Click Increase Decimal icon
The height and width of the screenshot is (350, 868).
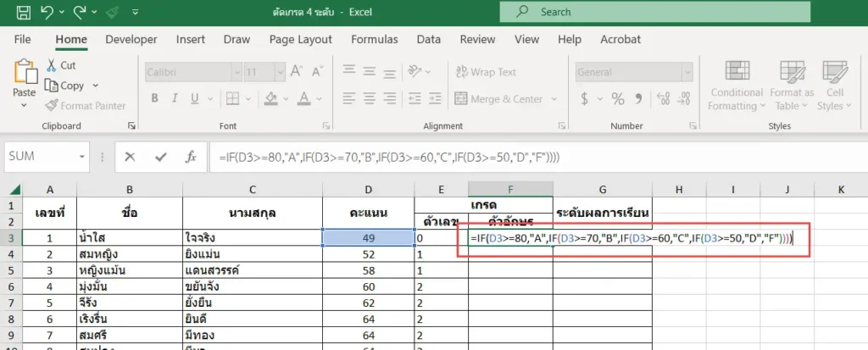(x=663, y=98)
